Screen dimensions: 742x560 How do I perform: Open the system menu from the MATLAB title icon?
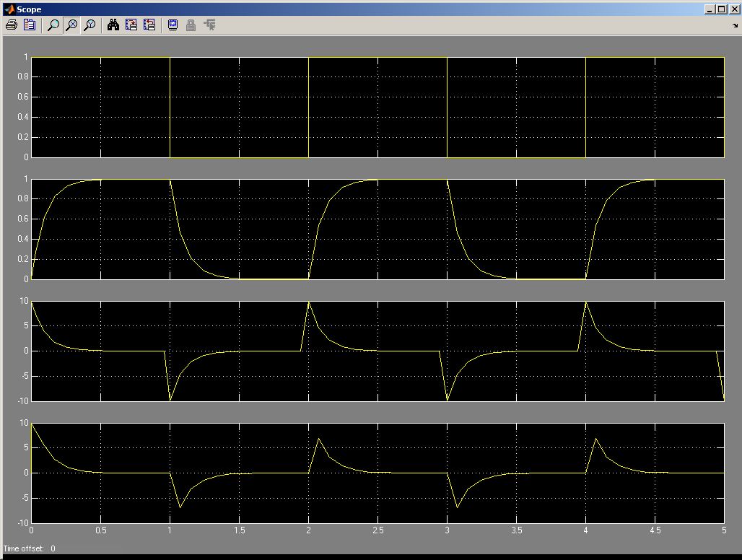click(x=8, y=9)
